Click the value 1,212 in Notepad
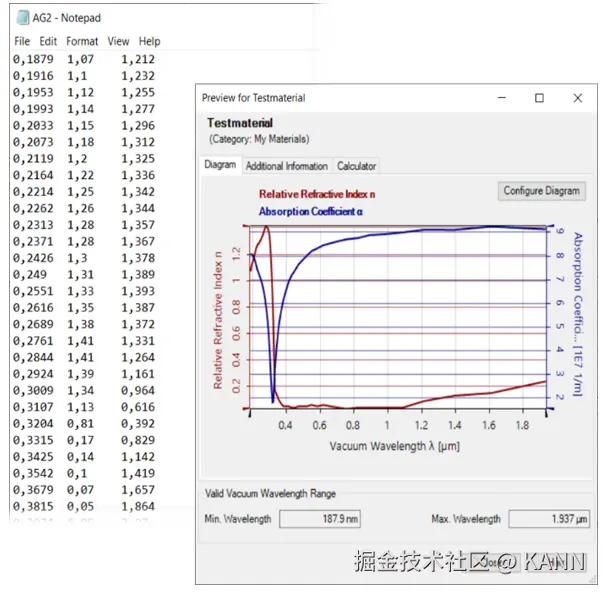The height and width of the screenshot is (592, 603). (x=138, y=59)
